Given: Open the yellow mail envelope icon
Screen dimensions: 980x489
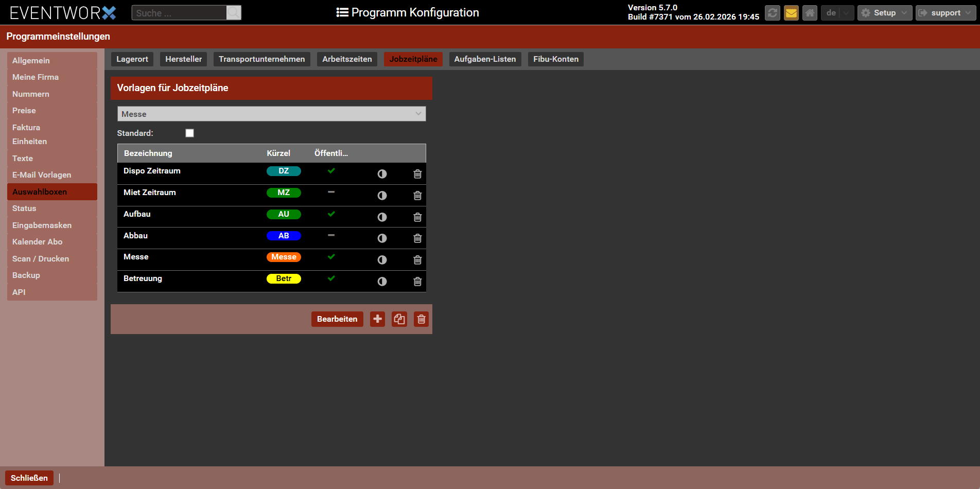Looking at the screenshot, I should (x=791, y=13).
